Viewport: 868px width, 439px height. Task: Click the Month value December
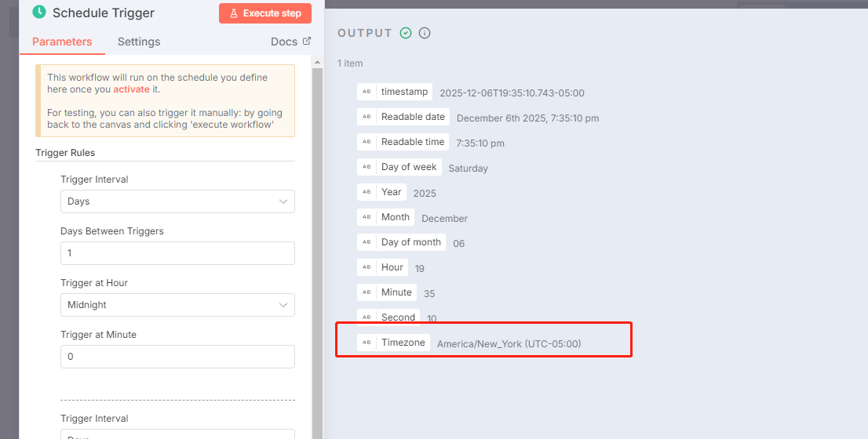point(444,219)
